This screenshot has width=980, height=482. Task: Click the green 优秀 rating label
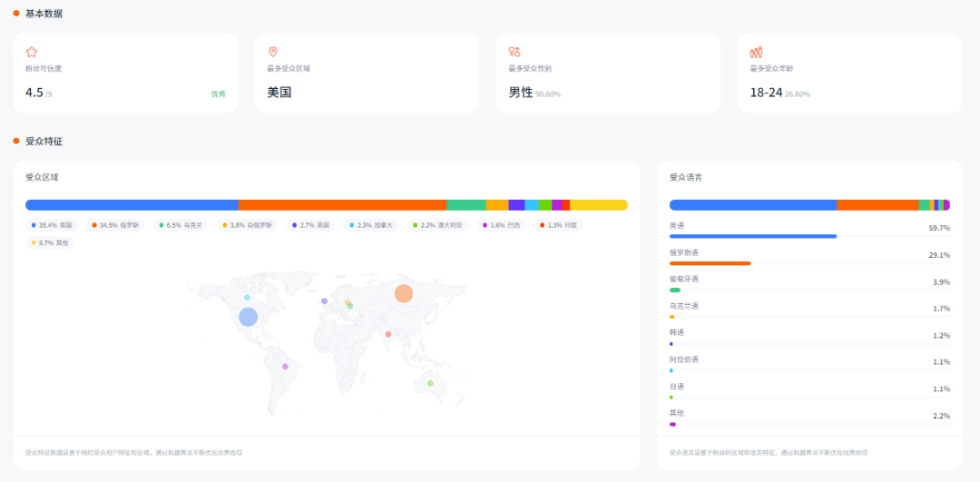[218, 93]
